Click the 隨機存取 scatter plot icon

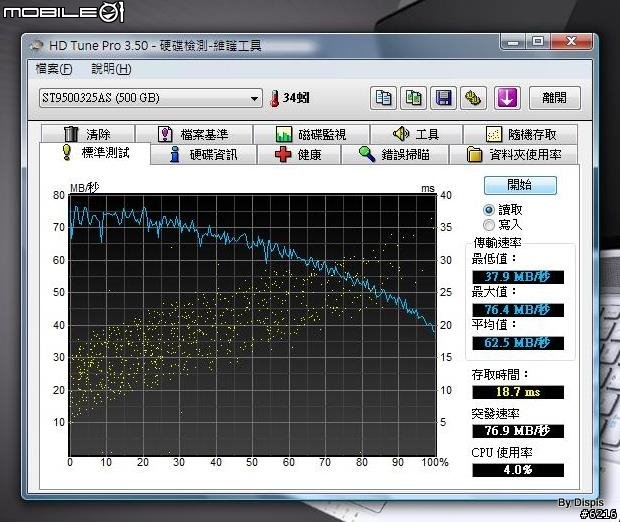(x=493, y=134)
